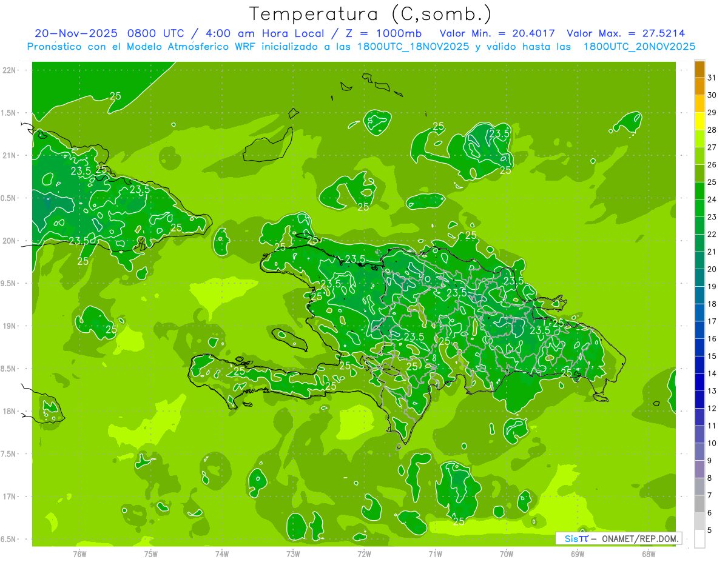
Task: Select the 'Valor Max. = 27.5214' text
Action: coord(625,33)
